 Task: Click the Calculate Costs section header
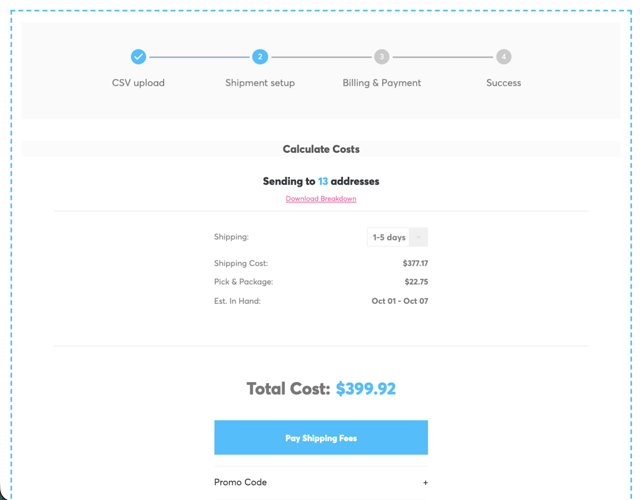coord(321,149)
